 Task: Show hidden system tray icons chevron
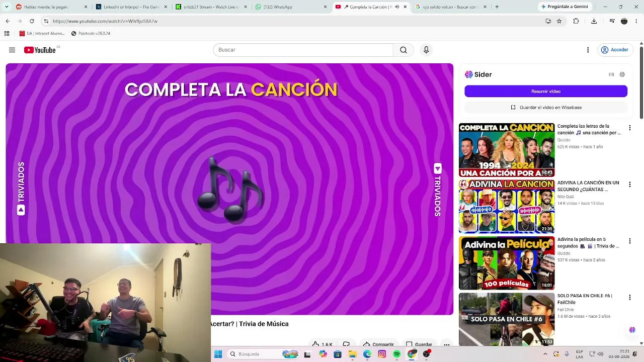click(x=545, y=354)
